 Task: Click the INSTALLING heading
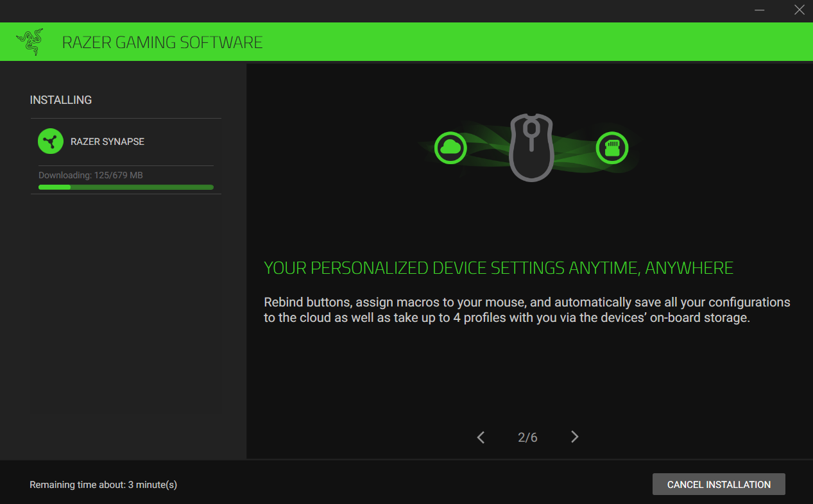61,100
